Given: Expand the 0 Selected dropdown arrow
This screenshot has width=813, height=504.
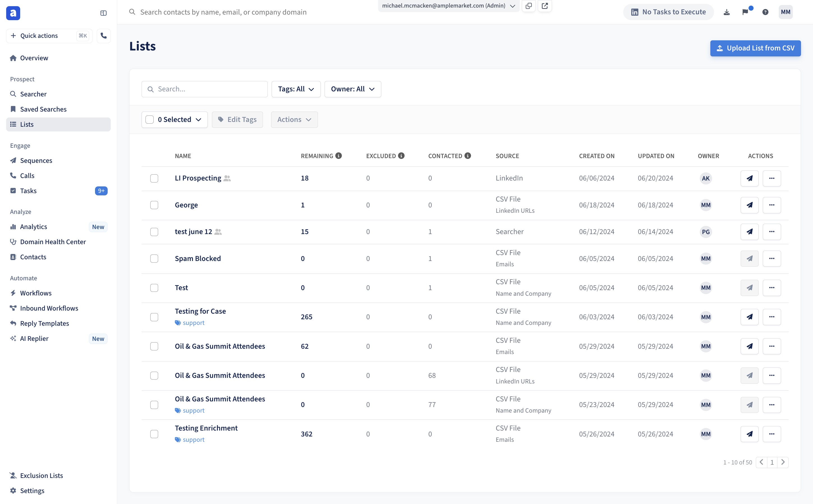Looking at the screenshot, I should [x=199, y=120].
